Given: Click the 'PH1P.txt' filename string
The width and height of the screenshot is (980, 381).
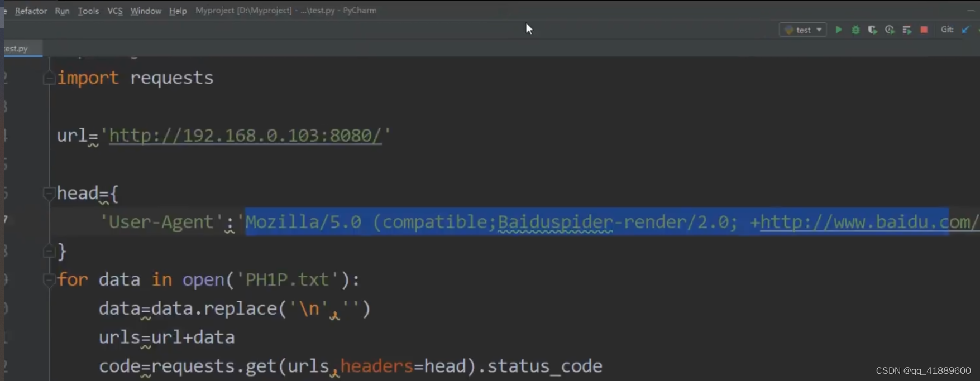Looking at the screenshot, I should click(x=288, y=279).
